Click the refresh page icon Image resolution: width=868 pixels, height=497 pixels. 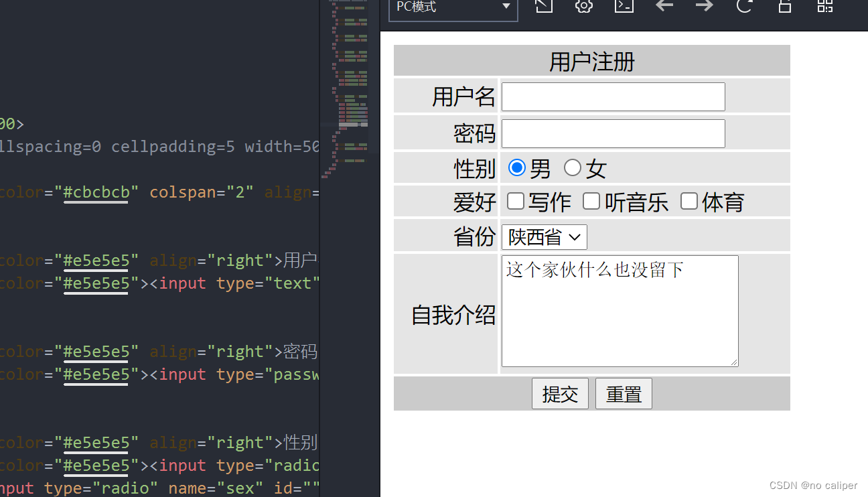pyautogui.click(x=744, y=7)
